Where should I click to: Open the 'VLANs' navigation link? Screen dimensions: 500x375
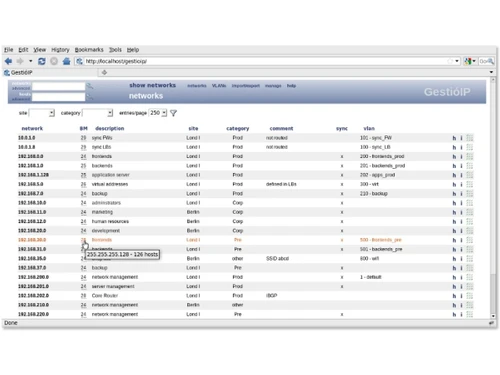219,86
